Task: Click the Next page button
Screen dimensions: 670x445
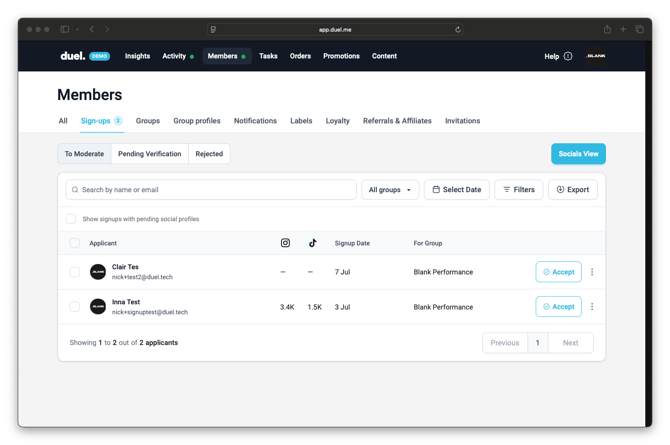Action: (x=570, y=343)
